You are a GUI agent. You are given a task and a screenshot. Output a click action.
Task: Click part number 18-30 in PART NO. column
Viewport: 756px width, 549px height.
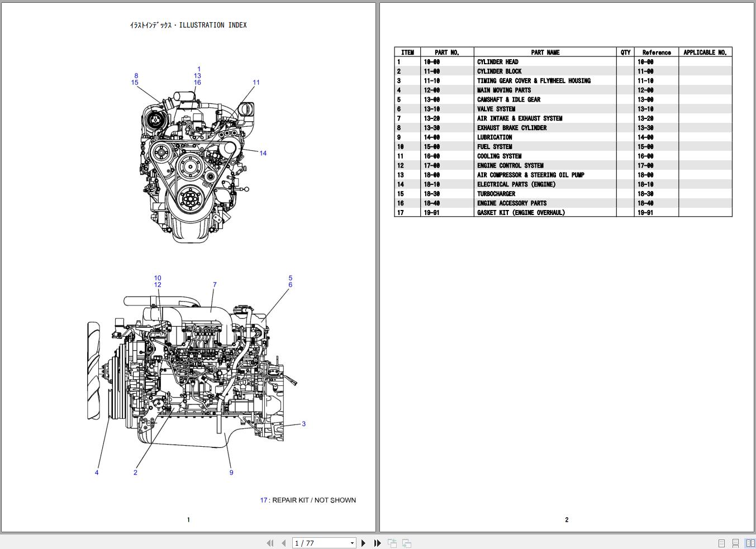coord(431,194)
